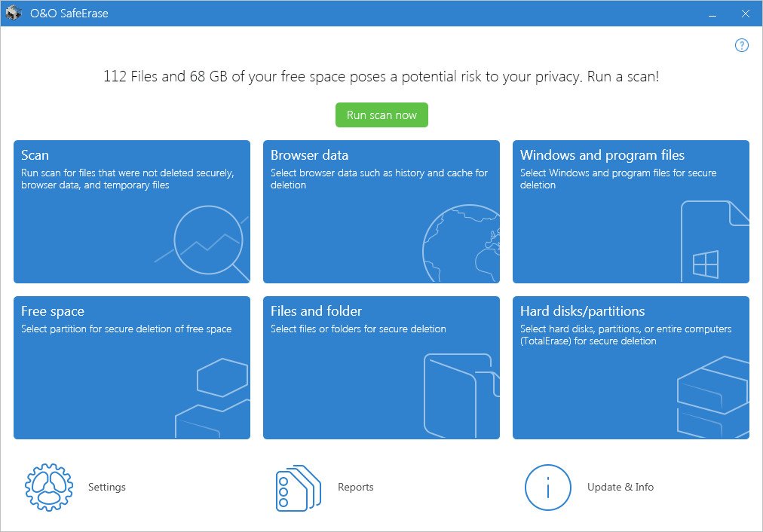Open the Windows and program files heading
The image size is (763, 532).
602,155
